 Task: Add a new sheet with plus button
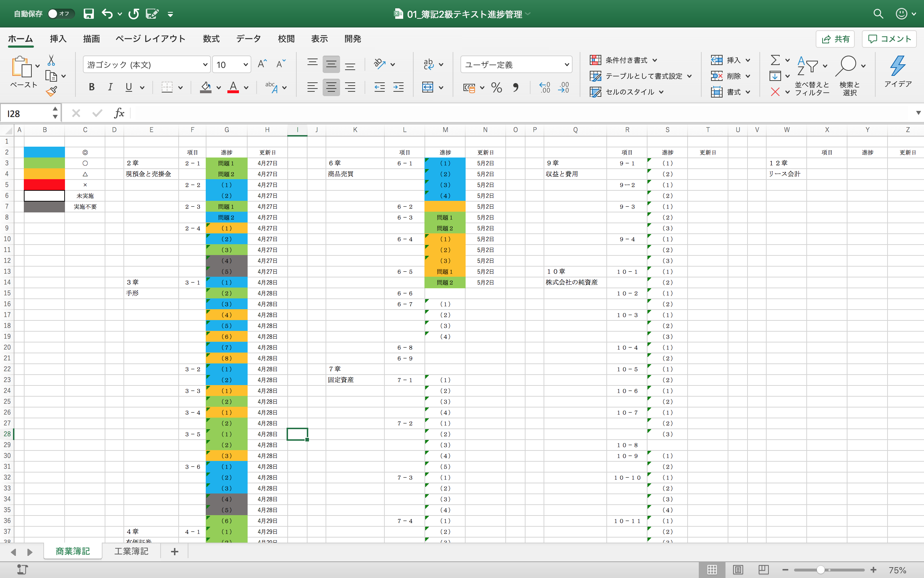pos(174,552)
